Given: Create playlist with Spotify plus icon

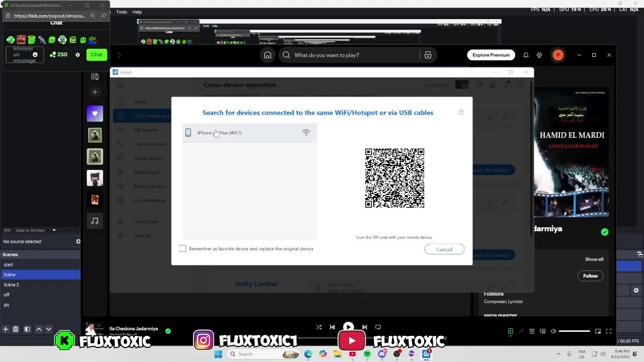Looking at the screenshot, I should pos(95,92).
